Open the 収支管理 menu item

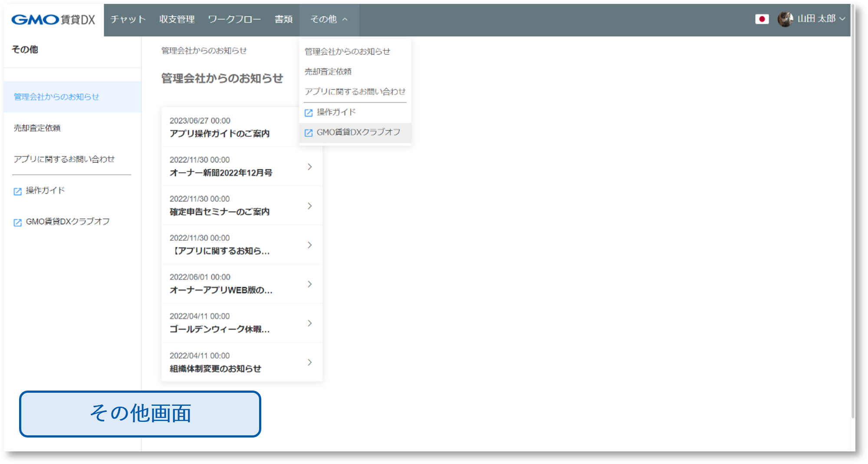point(177,19)
